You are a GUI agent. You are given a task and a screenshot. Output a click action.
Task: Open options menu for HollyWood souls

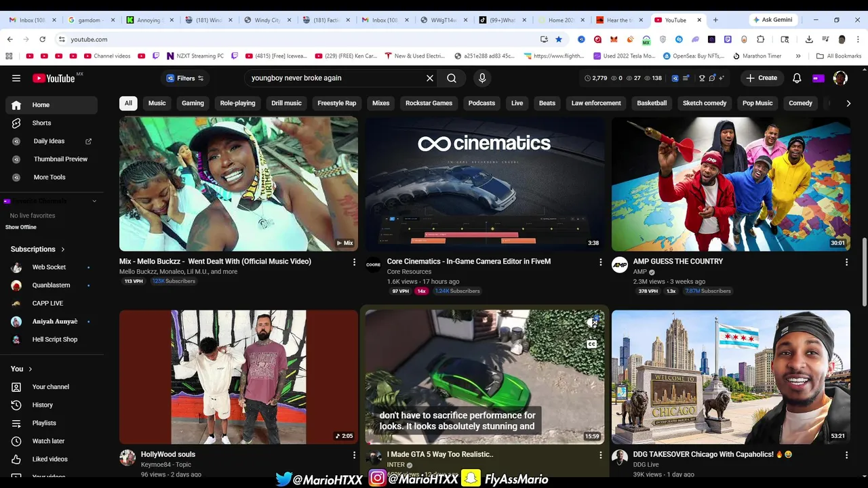click(354, 455)
